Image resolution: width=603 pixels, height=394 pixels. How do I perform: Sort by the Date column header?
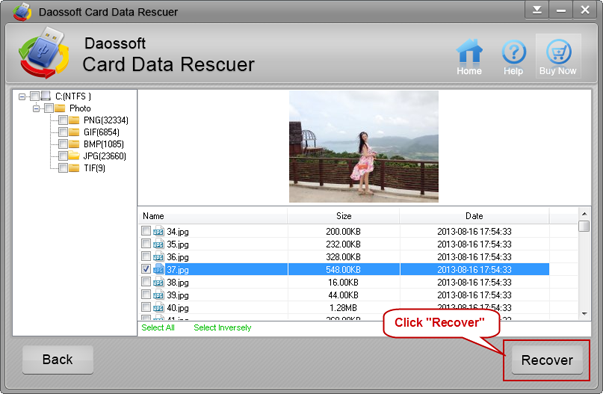[x=474, y=216]
